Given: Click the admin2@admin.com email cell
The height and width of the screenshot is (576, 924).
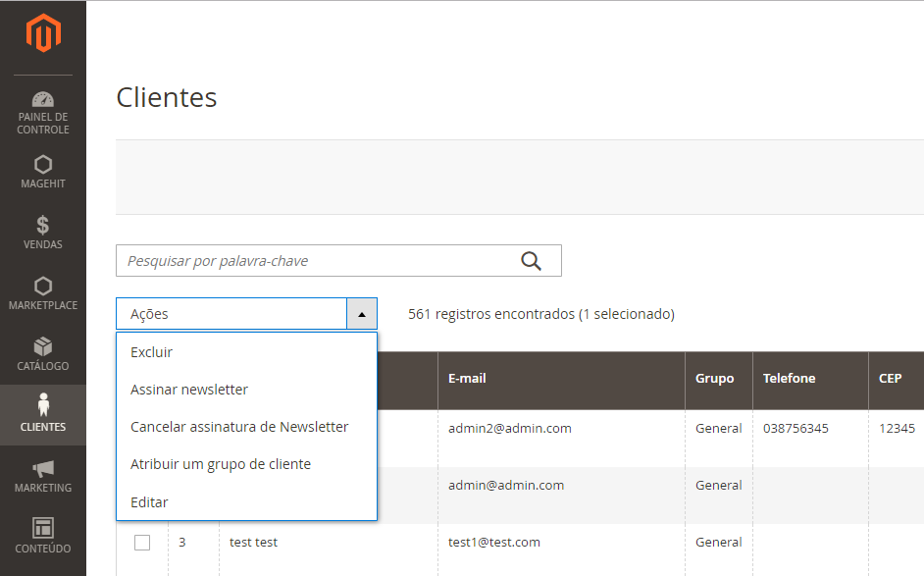Looking at the screenshot, I should pos(510,429).
